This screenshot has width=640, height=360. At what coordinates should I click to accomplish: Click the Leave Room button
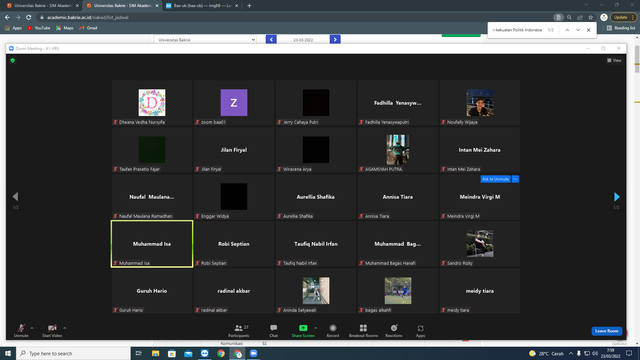pos(607,331)
